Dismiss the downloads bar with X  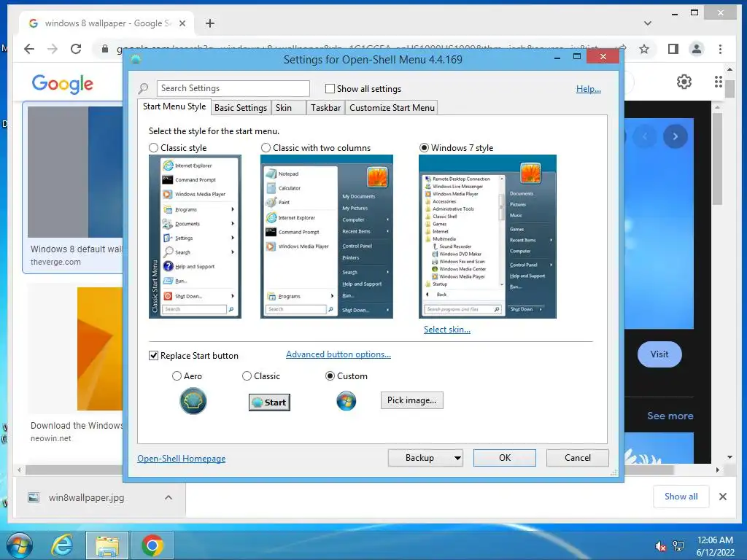(723, 497)
